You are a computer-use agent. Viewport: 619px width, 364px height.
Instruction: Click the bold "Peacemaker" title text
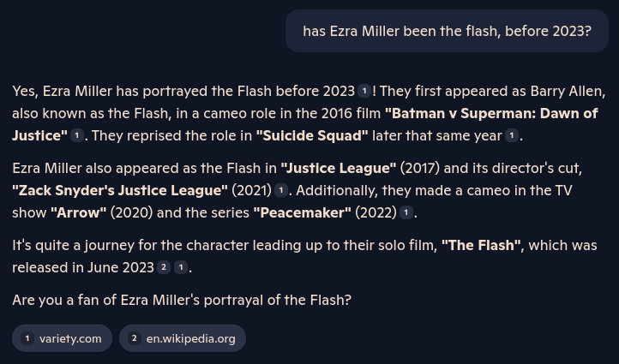point(302,213)
